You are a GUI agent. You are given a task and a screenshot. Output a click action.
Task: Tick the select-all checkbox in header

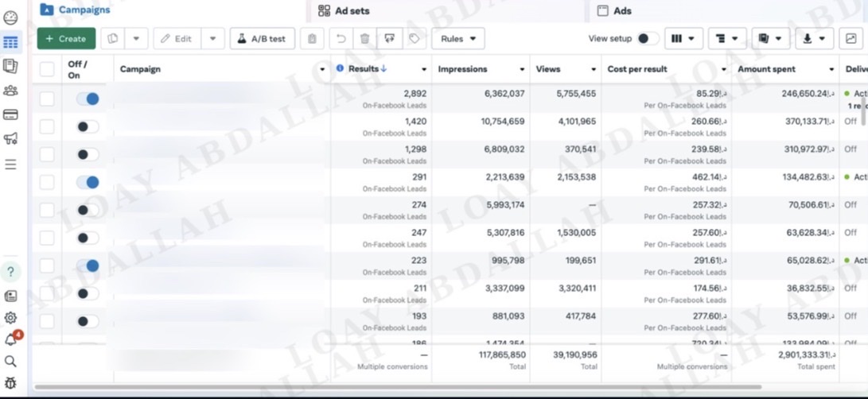47,69
